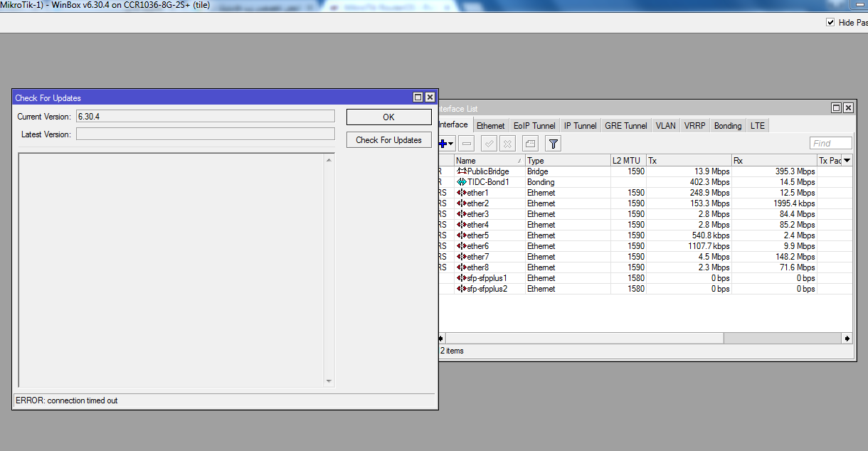Open the add interface dropdown arrow
Image resolution: width=868 pixels, height=451 pixels.
tap(451, 144)
